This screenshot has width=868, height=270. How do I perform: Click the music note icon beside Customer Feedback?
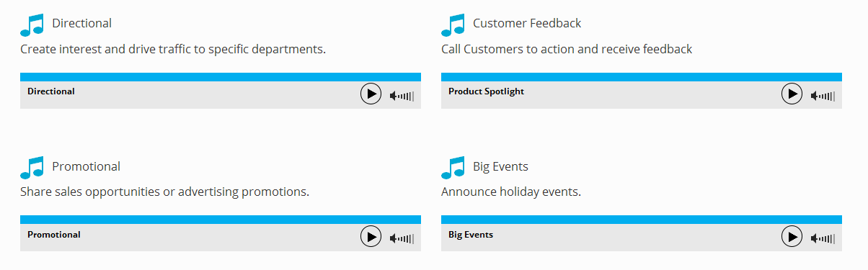click(x=453, y=24)
